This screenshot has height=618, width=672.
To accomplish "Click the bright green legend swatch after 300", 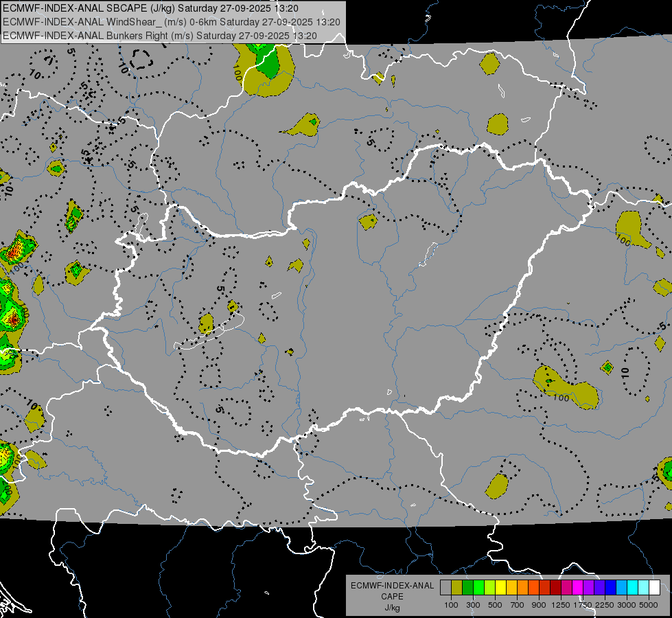I will 478,588.
